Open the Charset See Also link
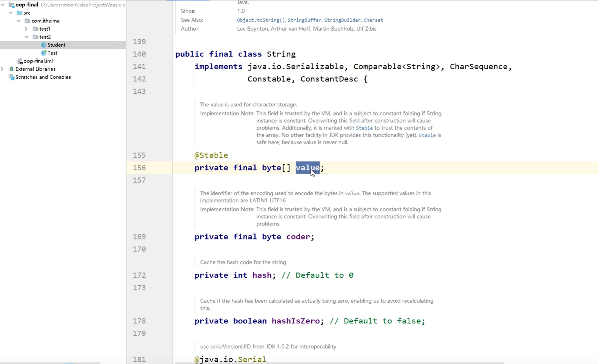 (373, 20)
